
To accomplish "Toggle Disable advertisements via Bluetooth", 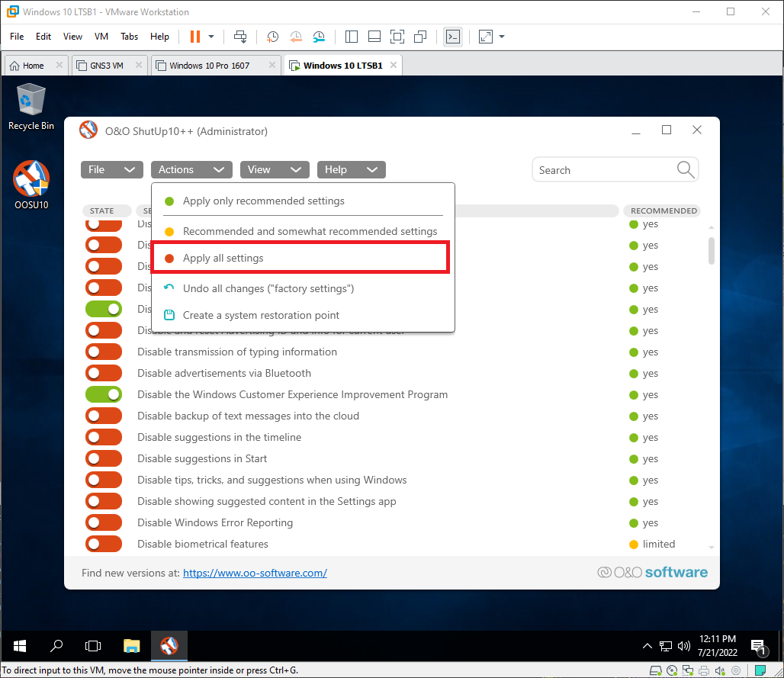I will point(104,374).
